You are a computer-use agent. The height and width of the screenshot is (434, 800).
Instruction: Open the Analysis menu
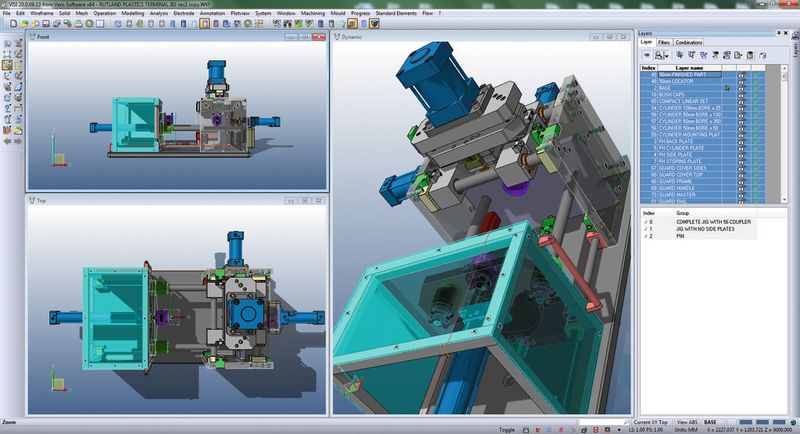pos(159,13)
